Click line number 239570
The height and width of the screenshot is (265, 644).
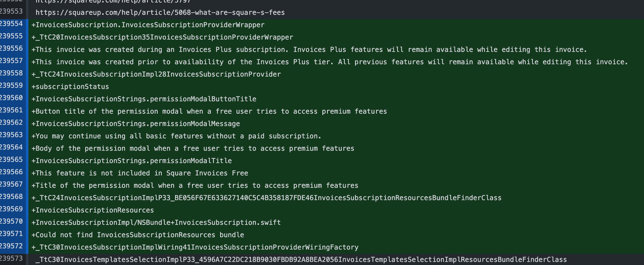[11, 222]
